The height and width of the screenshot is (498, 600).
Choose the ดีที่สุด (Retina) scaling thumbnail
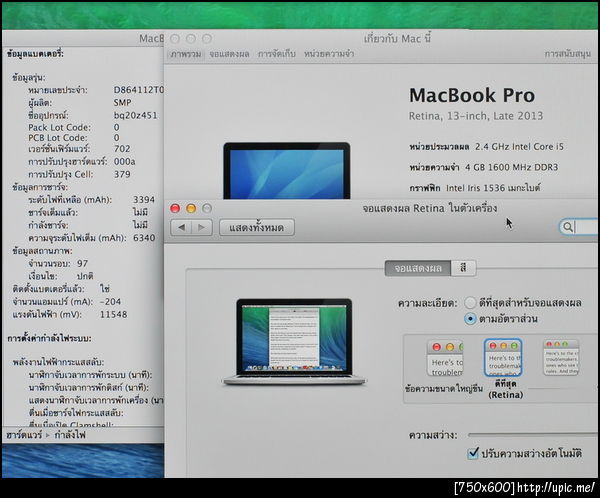(x=503, y=358)
